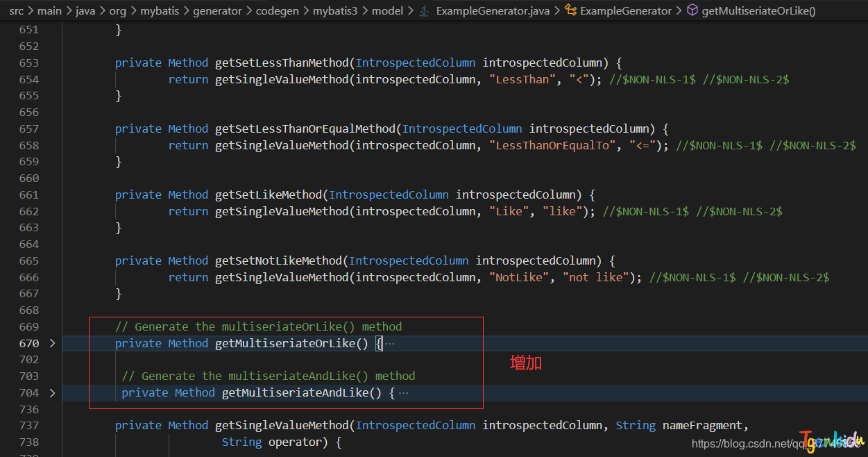Click folded ellipsis on line 670
This screenshot has height=457, width=868.
[389, 343]
